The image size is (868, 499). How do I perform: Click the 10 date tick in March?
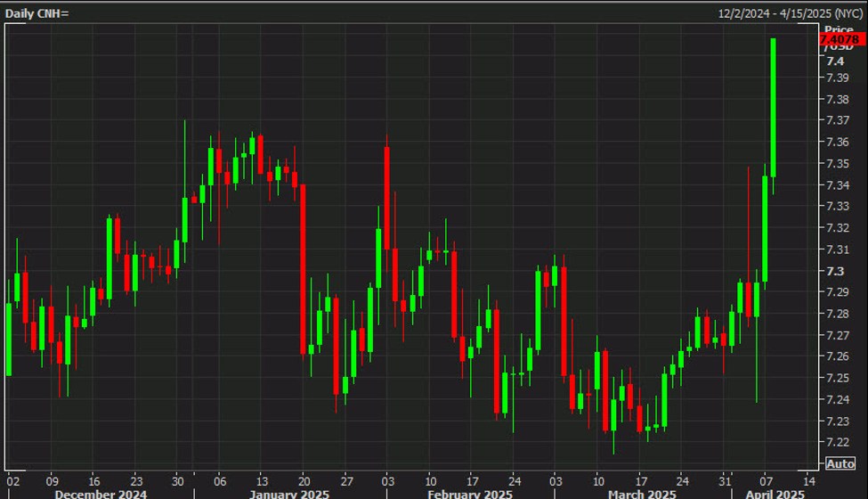pos(598,481)
